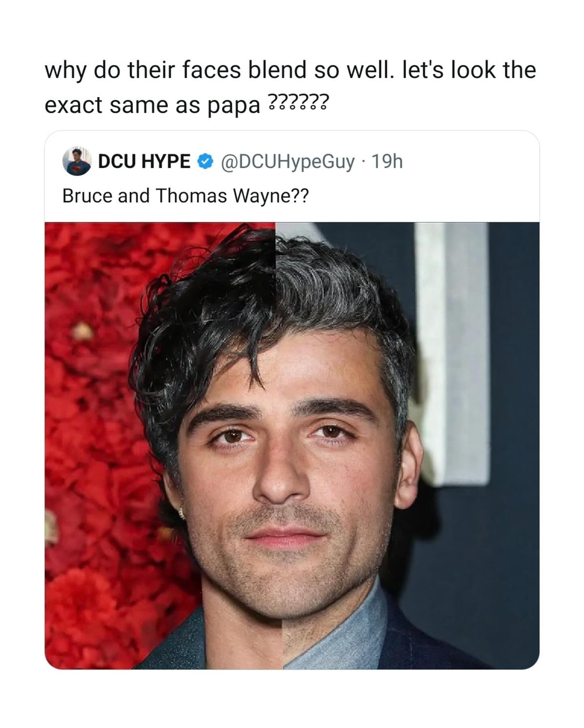Click the DCU HYPE profile avatar
Viewport: 584px width, 728px height.
77,162
